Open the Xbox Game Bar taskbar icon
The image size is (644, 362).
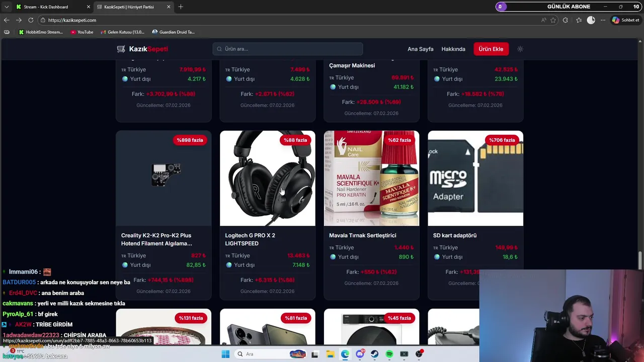[x=404, y=354]
